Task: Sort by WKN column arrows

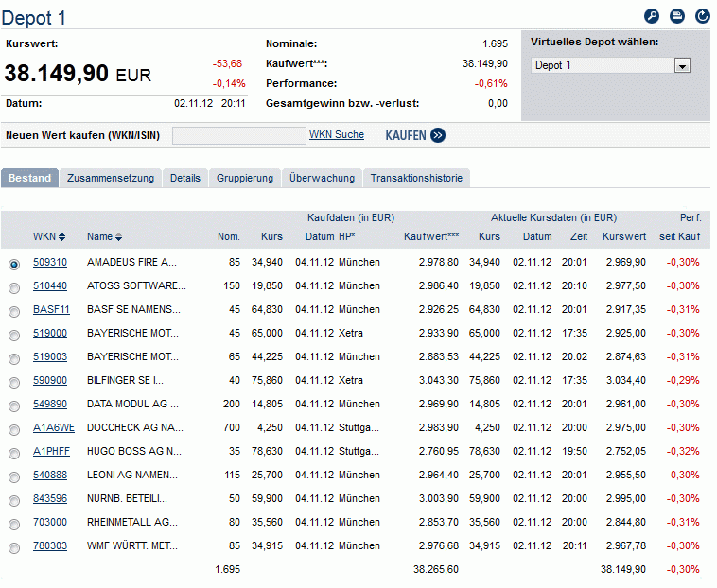Action: tap(61, 236)
